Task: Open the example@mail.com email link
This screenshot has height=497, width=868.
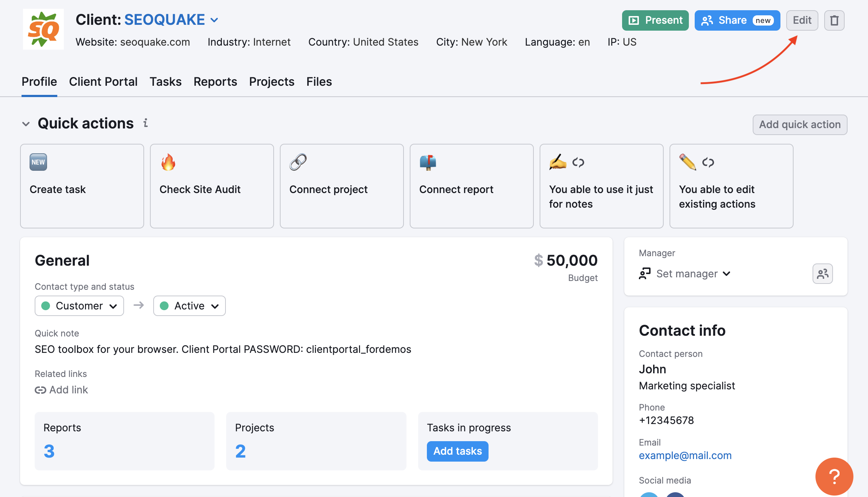Action: [x=685, y=455]
